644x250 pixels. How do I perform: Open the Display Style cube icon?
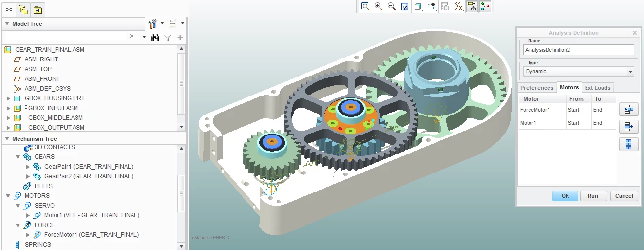pos(418,6)
